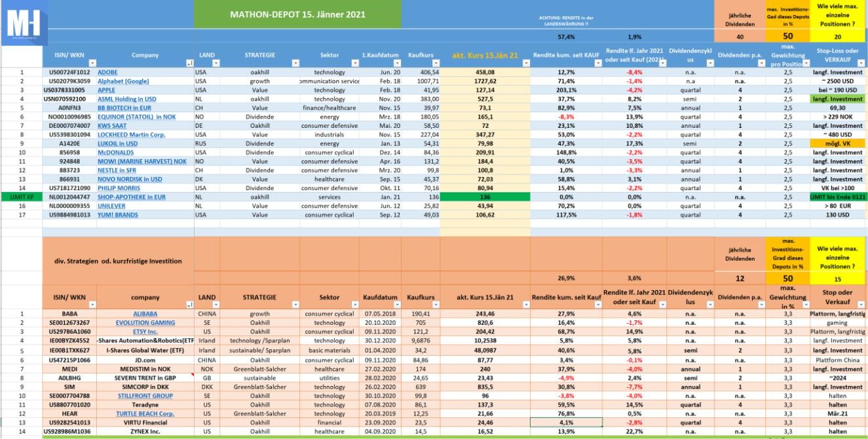
Task: Open the SHOP-APOTHEKE in EUR link
Action: [133, 197]
